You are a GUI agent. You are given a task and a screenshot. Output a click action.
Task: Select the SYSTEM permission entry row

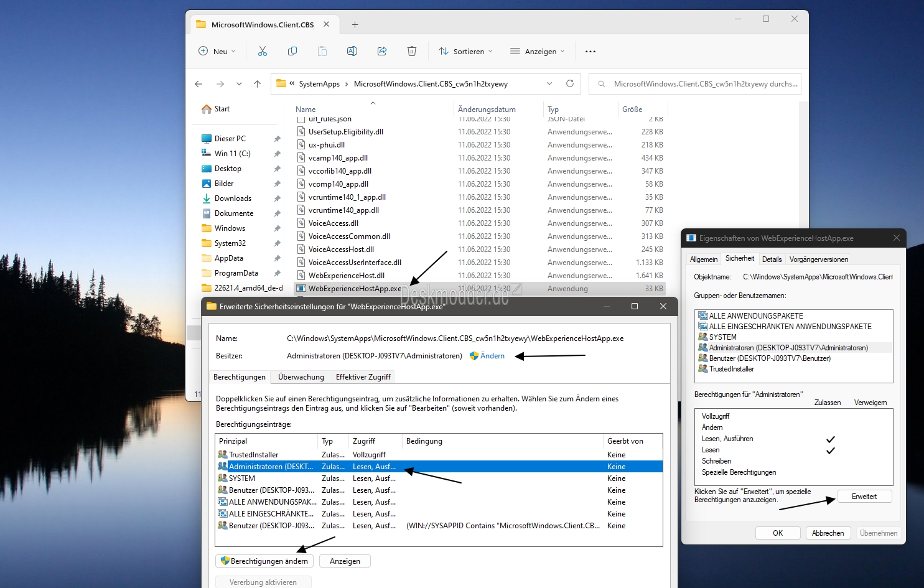coord(439,478)
